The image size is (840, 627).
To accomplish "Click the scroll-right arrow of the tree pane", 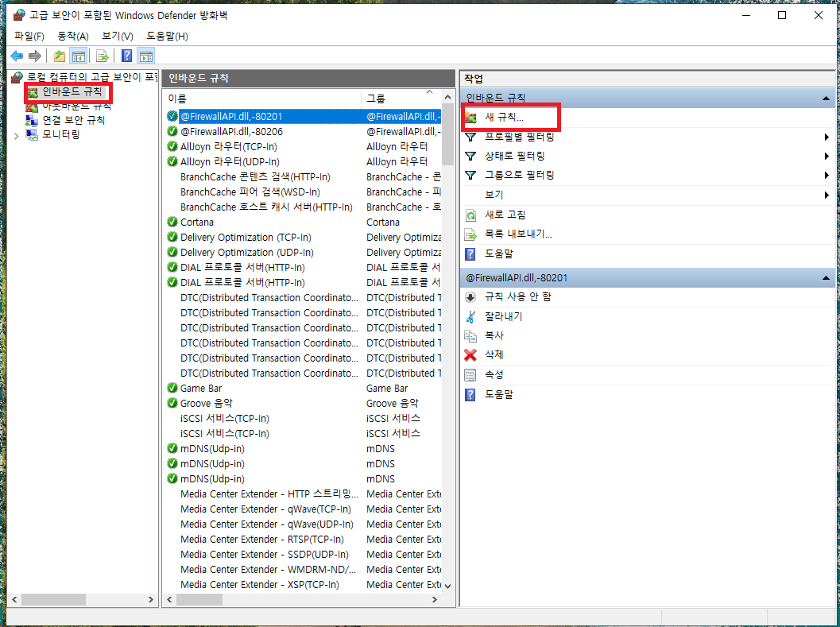I will [151, 600].
